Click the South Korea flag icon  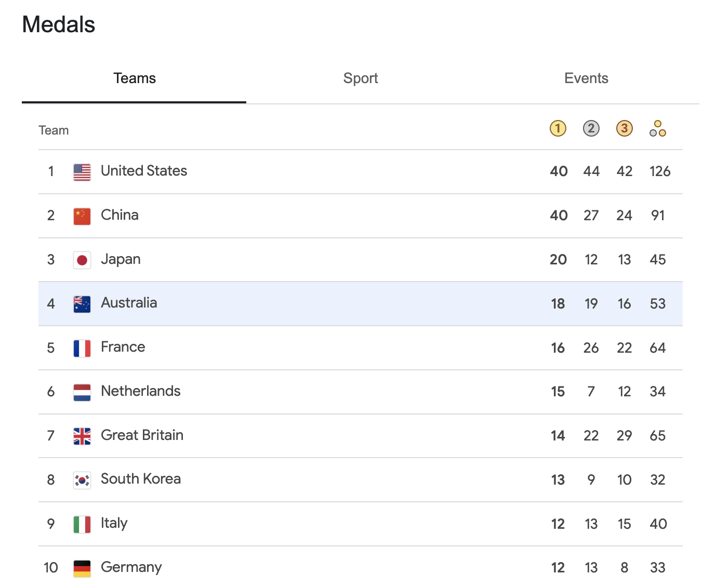tap(82, 480)
